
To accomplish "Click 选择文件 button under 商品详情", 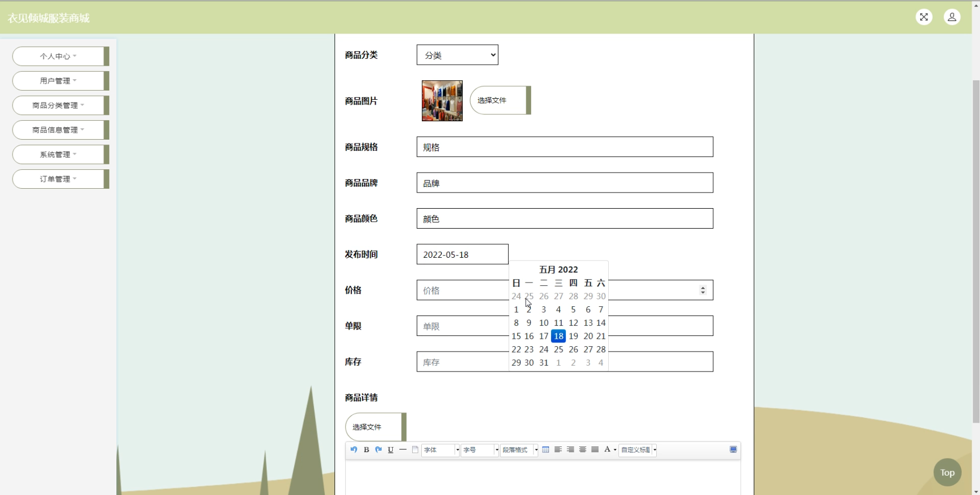I will point(376,427).
